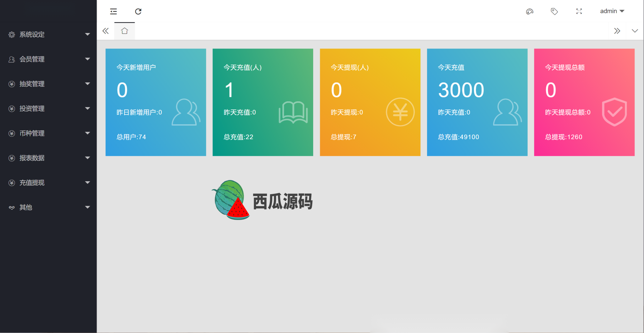
Task: Open the admin user dropdown
Action: click(x=612, y=11)
